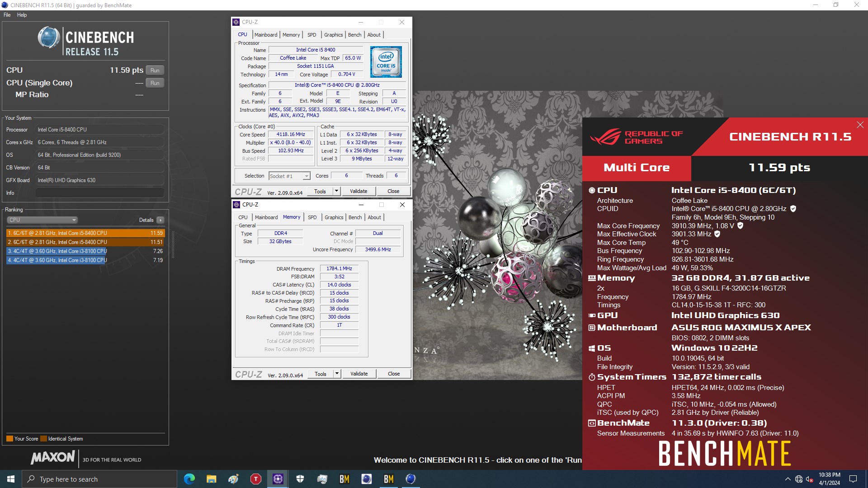
Task: Open the Socket #1 selection dropdown
Action: [289, 176]
